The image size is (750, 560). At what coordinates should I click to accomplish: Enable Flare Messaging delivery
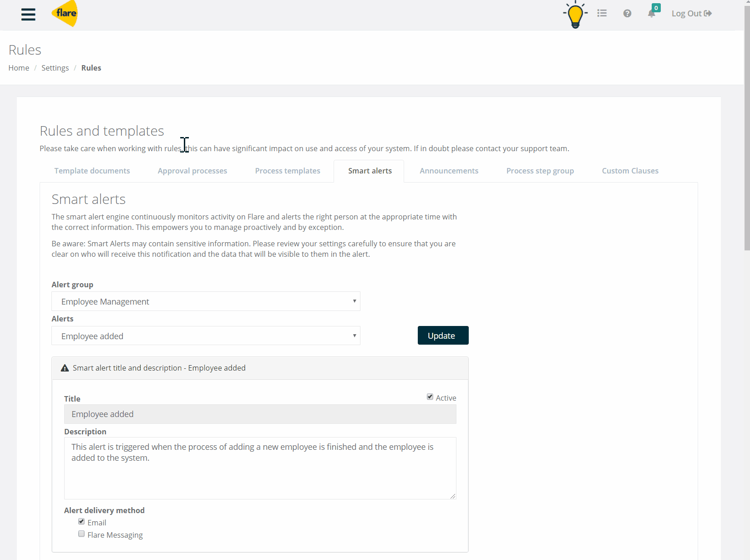pos(81,534)
